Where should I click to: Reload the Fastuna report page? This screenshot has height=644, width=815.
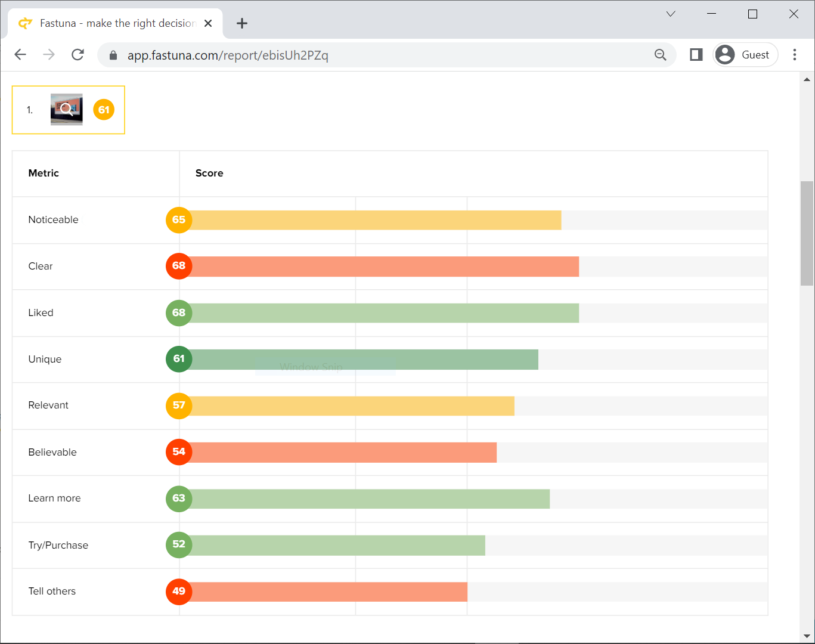78,55
